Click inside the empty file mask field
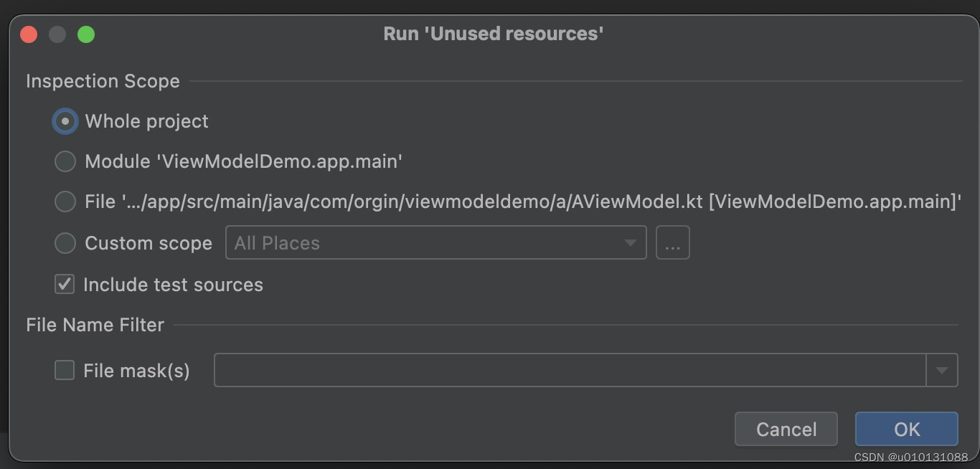 (x=502, y=369)
